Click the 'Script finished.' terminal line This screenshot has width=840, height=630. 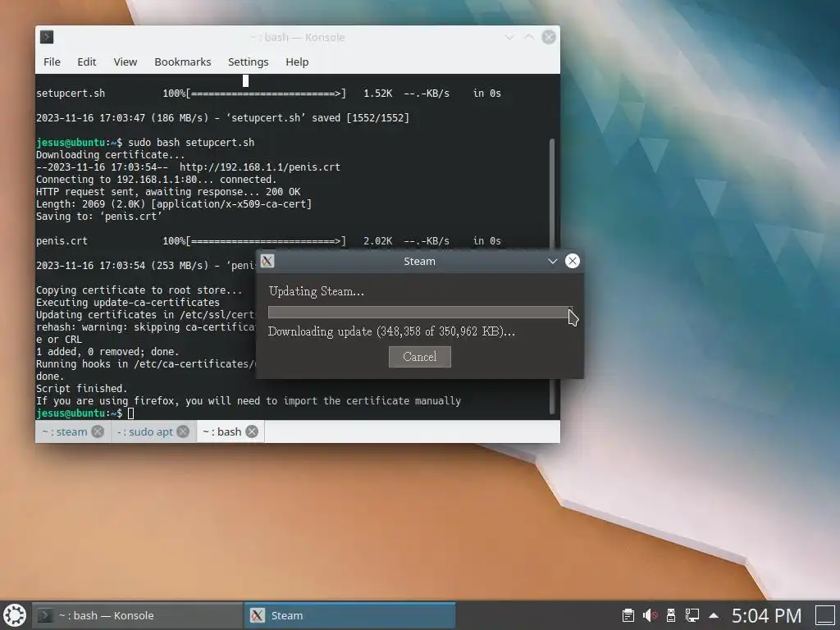[81, 388]
